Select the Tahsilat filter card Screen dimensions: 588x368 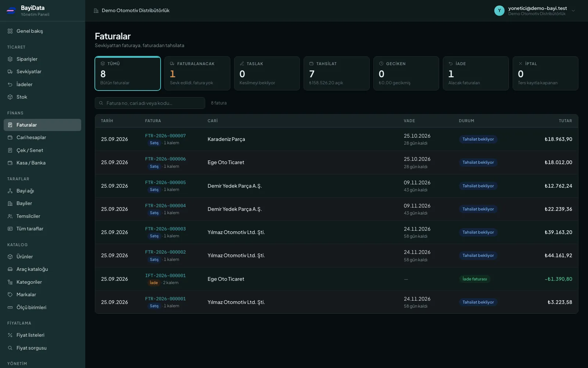(x=337, y=73)
